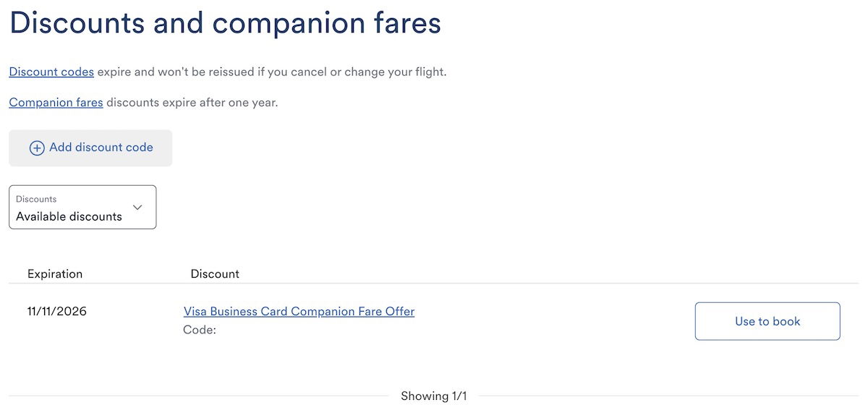Follow the Companion fares link

click(x=56, y=103)
